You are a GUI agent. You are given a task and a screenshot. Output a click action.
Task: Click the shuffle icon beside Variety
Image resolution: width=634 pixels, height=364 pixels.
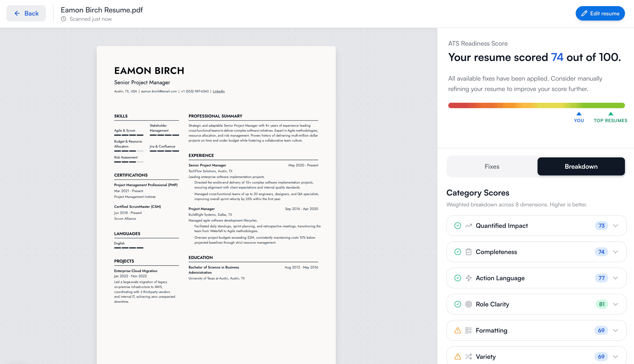point(468,357)
